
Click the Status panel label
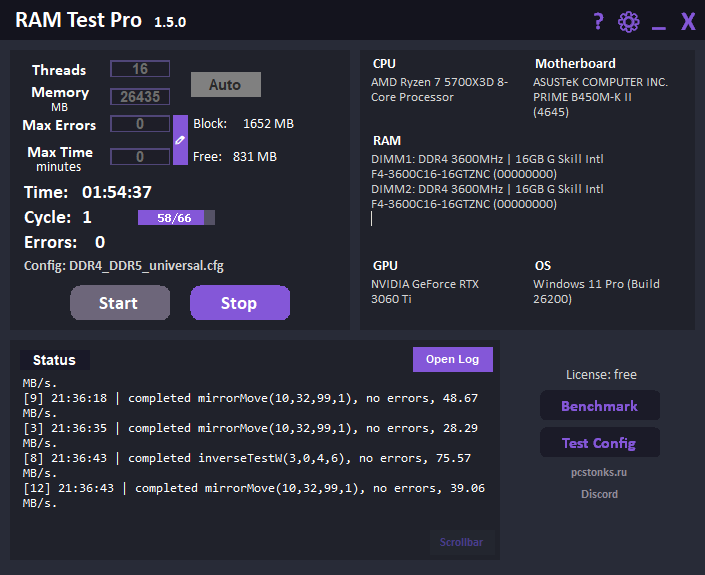(x=54, y=360)
